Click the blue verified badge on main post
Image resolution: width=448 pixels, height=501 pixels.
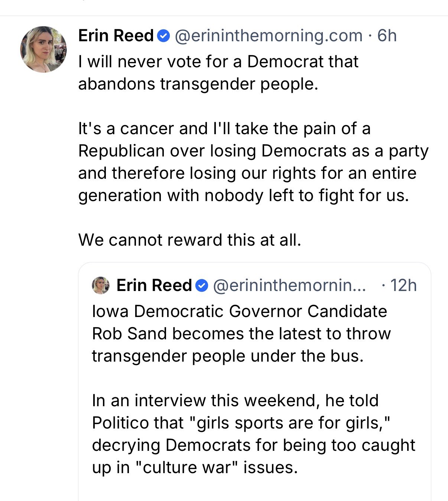163,36
